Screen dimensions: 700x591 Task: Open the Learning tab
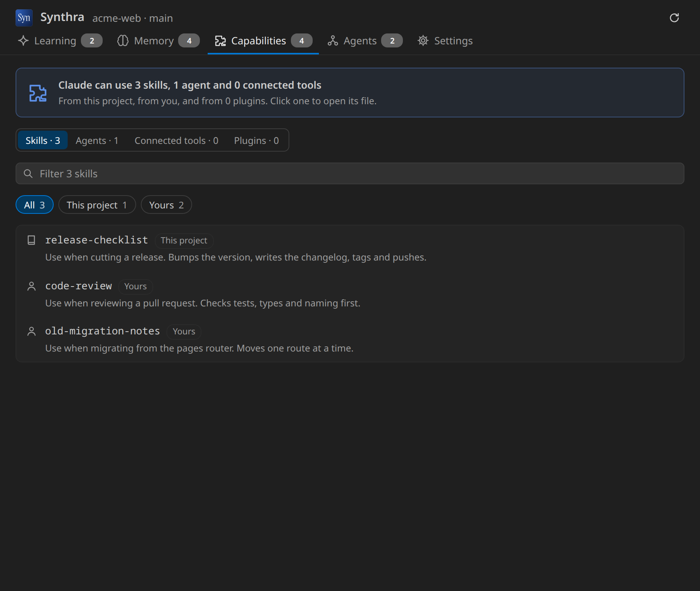click(x=60, y=40)
